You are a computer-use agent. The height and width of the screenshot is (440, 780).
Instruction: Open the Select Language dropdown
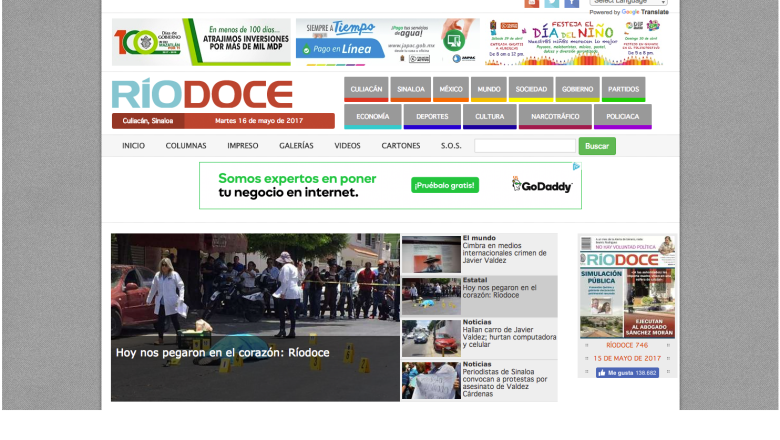628,2
